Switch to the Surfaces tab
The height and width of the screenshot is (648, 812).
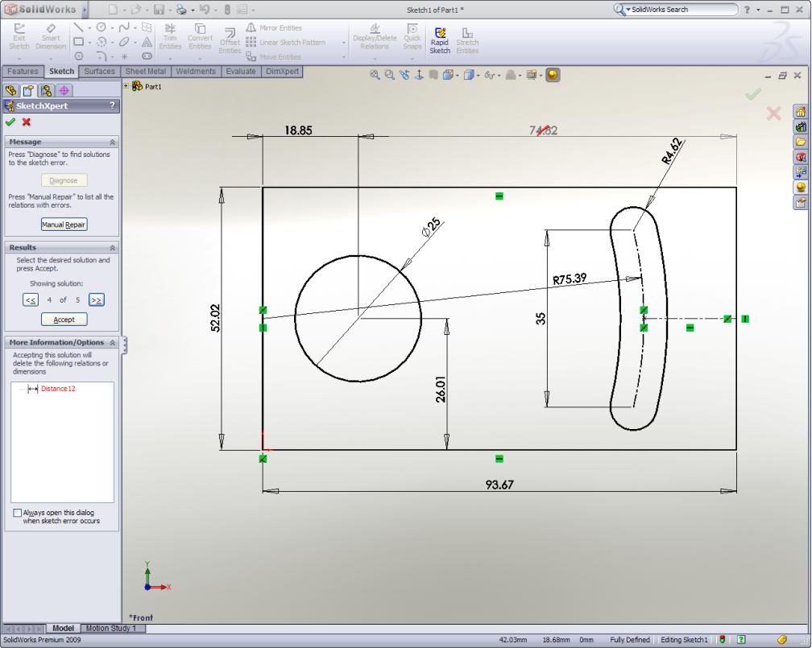pos(99,72)
